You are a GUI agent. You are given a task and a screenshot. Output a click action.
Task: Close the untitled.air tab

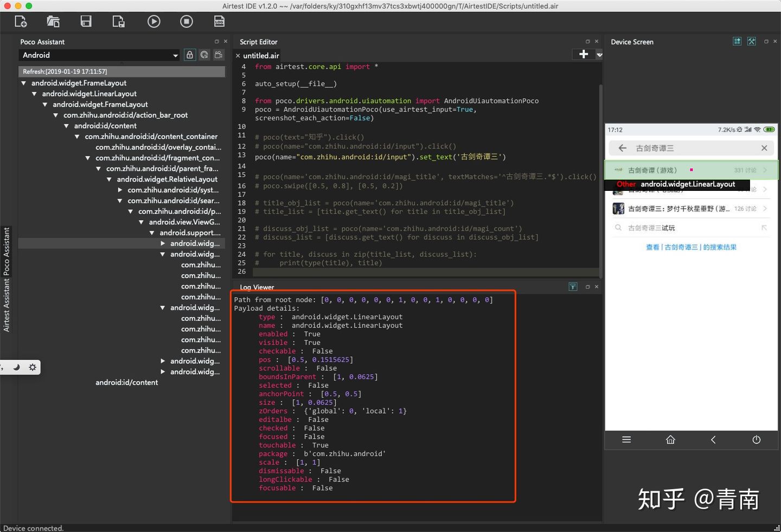point(238,56)
